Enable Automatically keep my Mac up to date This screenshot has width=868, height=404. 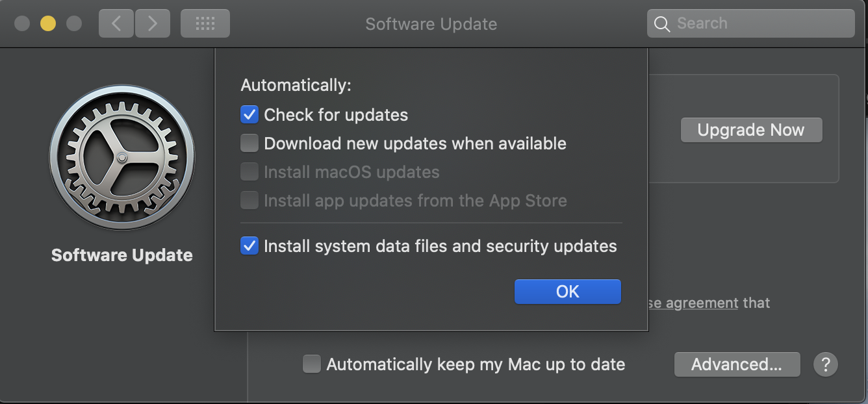(312, 364)
